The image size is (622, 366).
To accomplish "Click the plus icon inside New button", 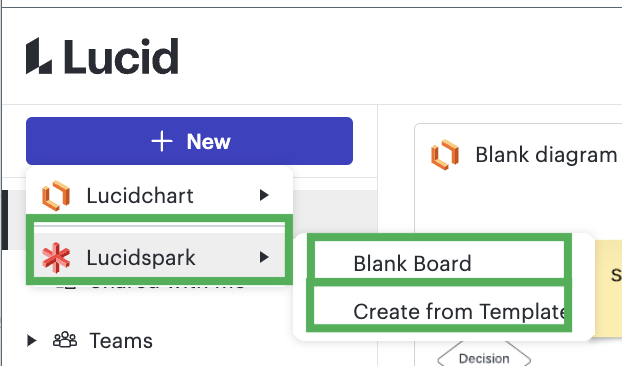I will 162,141.
